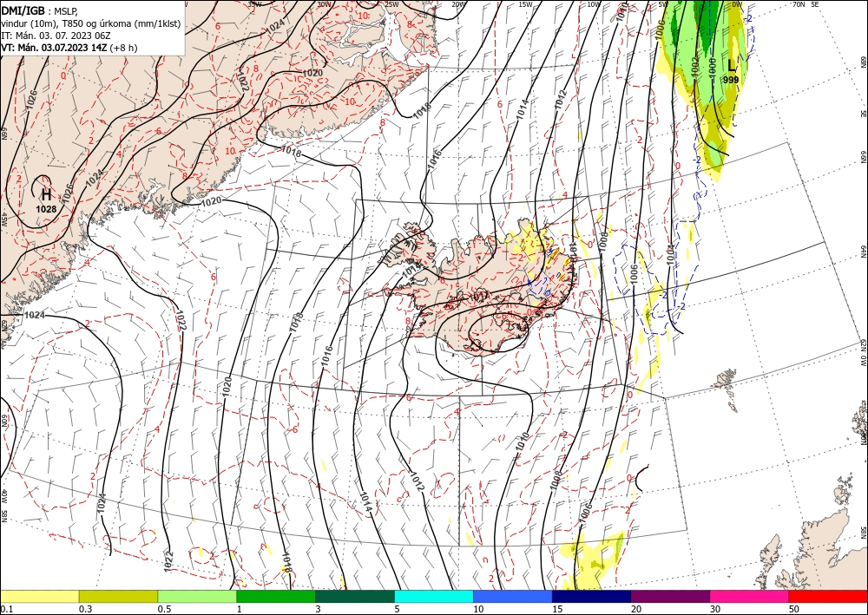Select the pink 30–50 legend swatch
Viewport: 868px width, 615px height.
(750, 596)
